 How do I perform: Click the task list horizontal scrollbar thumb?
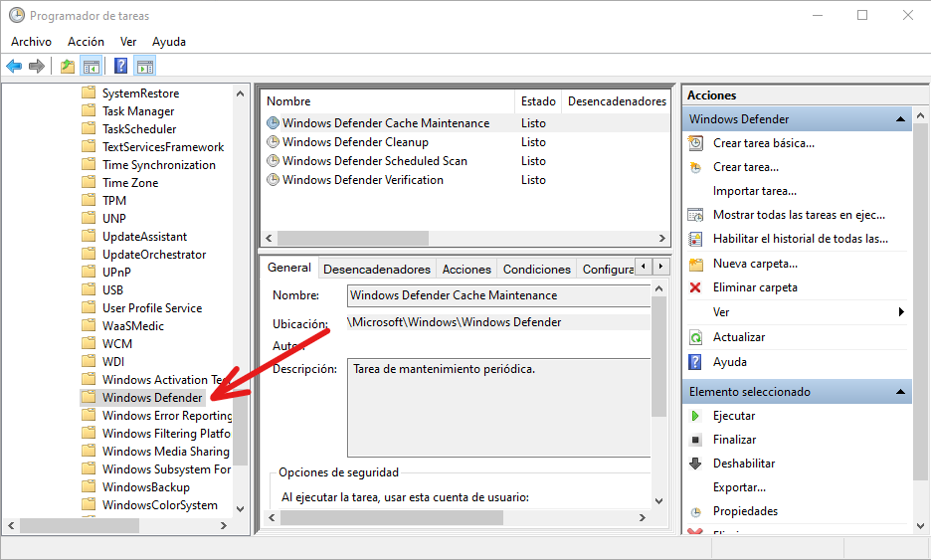[353, 238]
